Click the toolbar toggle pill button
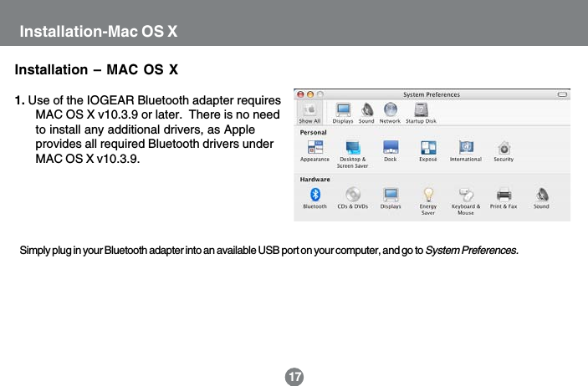The height and width of the screenshot is (386, 588). pos(562,94)
